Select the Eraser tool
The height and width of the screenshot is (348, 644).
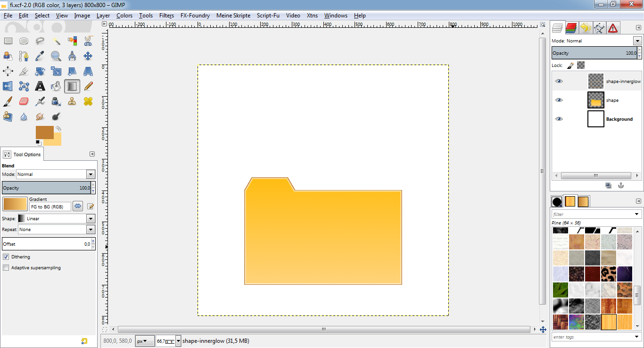point(24,101)
